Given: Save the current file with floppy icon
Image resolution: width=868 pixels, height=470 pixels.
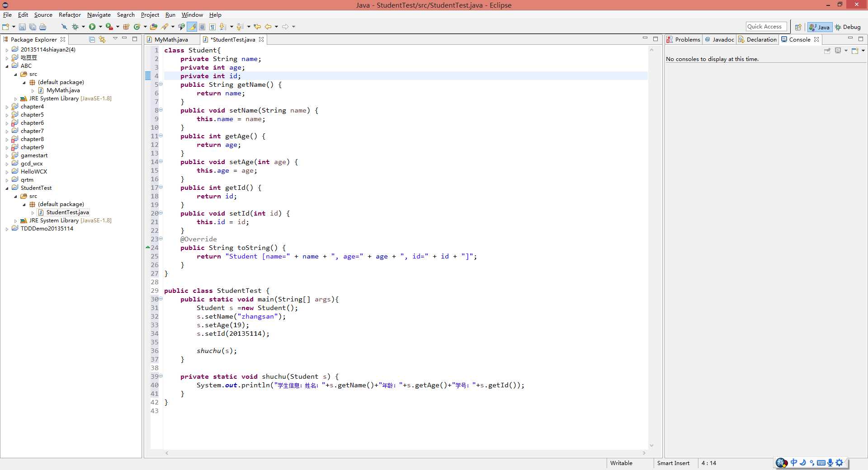Looking at the screenshot, I should (22, 27).
